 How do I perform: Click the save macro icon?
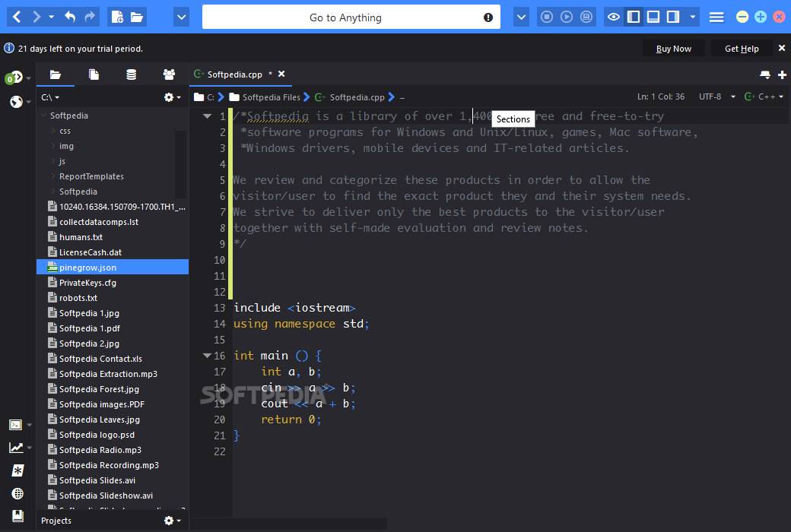[586, 17]
